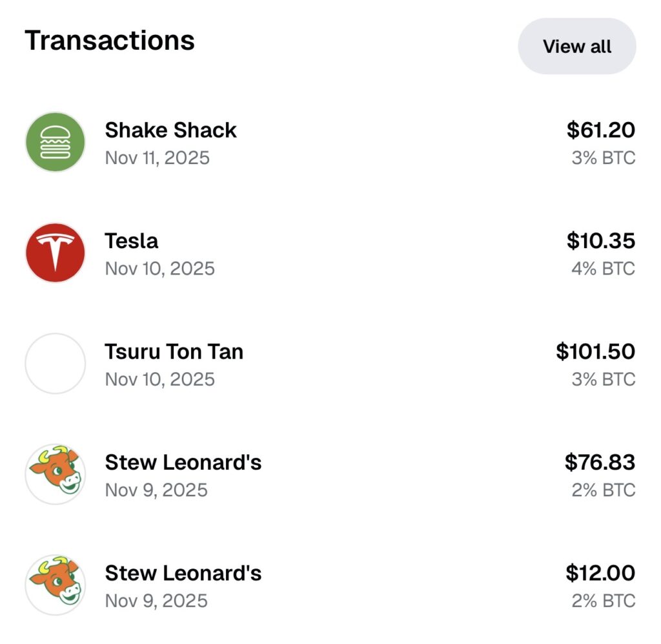Click the $101.50 amount
Screen dimensions: 661x644
(x=595, y=351)
